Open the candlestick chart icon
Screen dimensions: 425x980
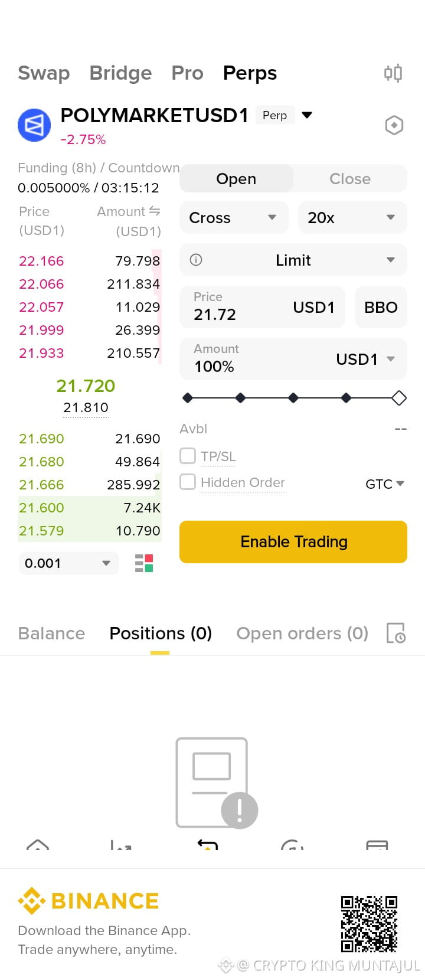pyautogui.click(x=393, y=73)
